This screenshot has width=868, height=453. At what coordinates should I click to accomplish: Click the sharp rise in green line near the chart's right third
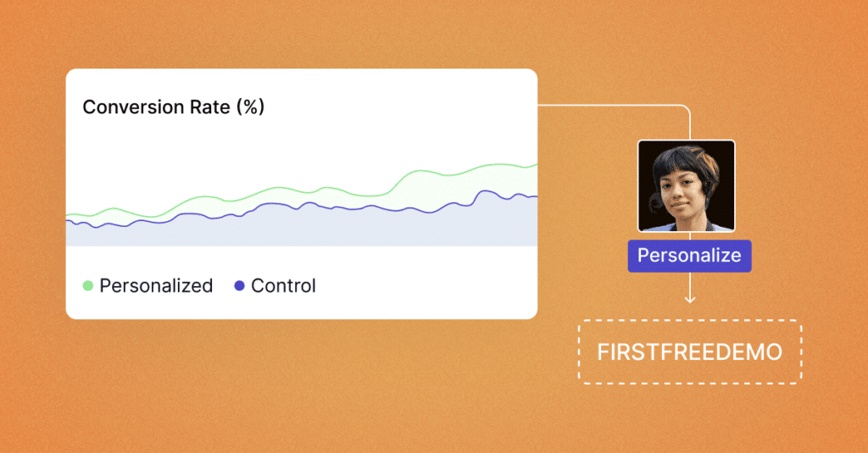point(400,182)
